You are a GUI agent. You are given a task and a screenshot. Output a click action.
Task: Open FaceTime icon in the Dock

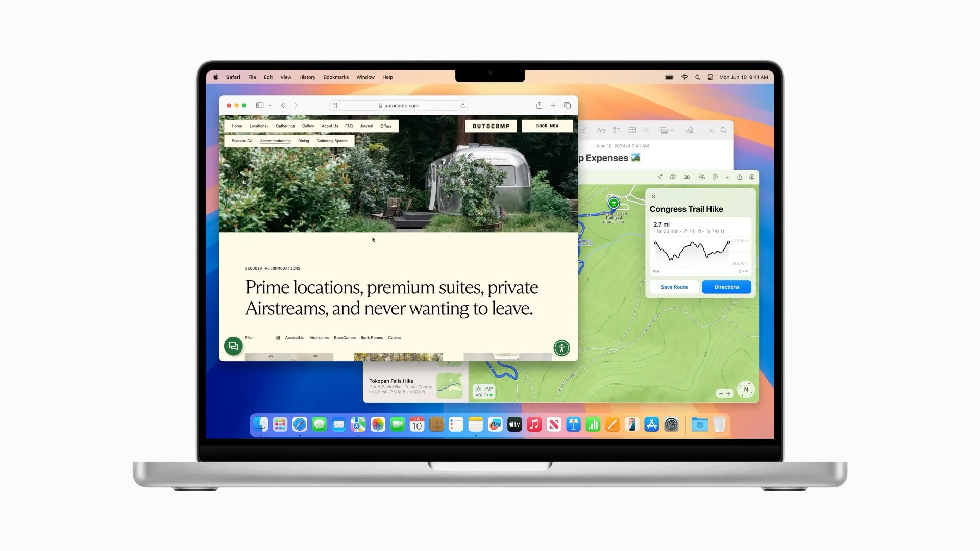(397, 424)
